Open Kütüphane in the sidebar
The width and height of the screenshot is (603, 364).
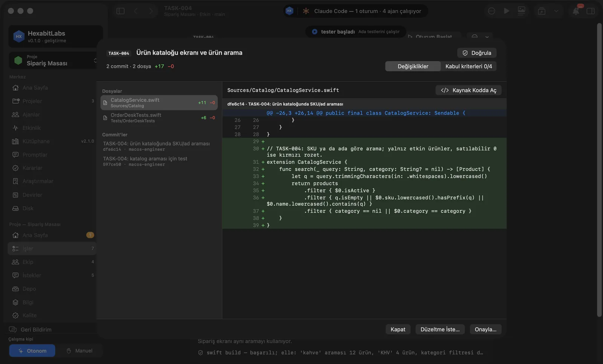pyautogui.click(x=52, y=141)
